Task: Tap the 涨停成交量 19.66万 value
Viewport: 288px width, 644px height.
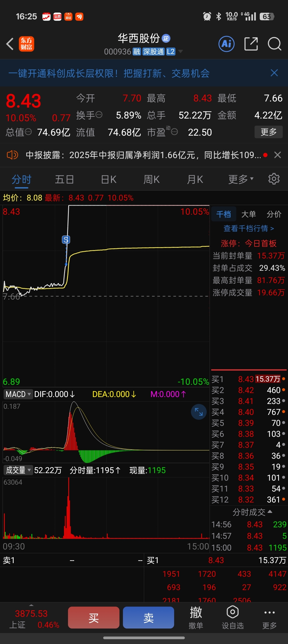Action: (271, 292)
